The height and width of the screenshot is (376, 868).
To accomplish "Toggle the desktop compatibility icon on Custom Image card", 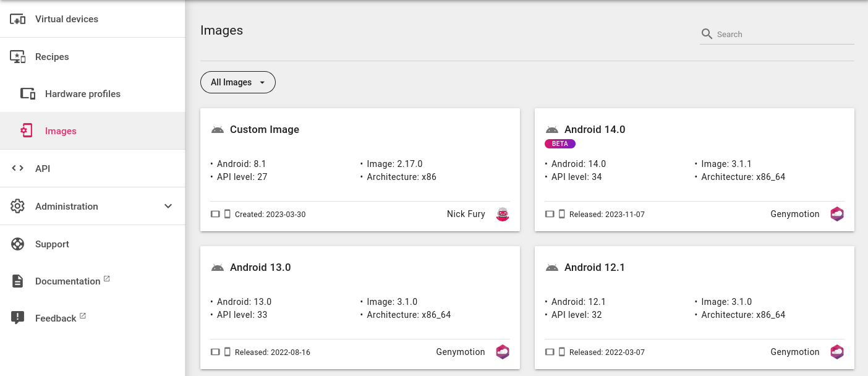I will pos(215,213).
